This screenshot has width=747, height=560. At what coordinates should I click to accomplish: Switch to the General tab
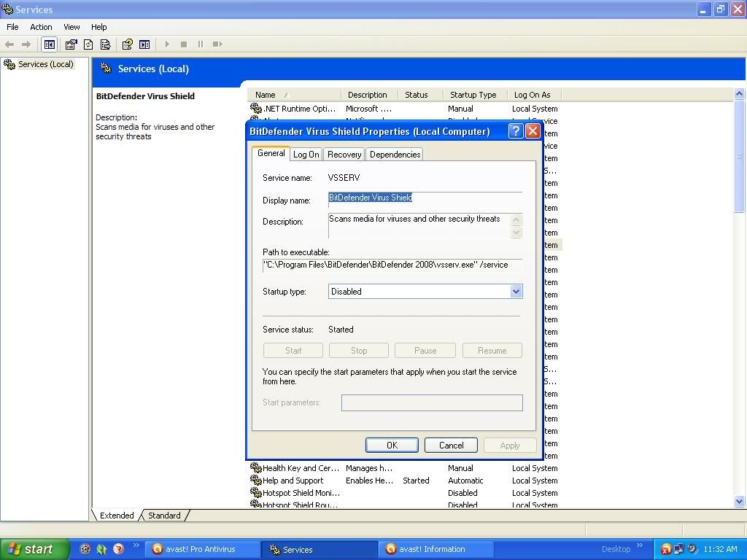pos(271,153)
